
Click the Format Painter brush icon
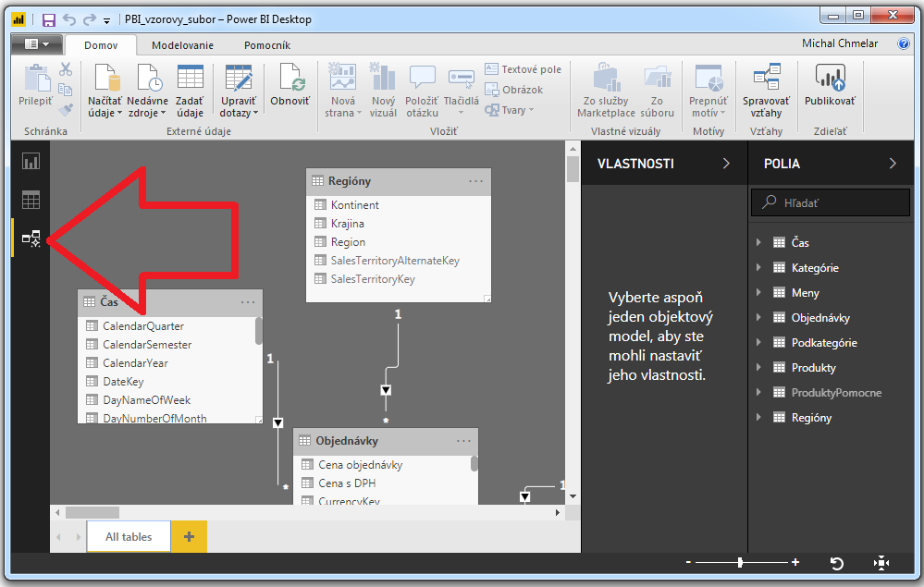(66, 109)
